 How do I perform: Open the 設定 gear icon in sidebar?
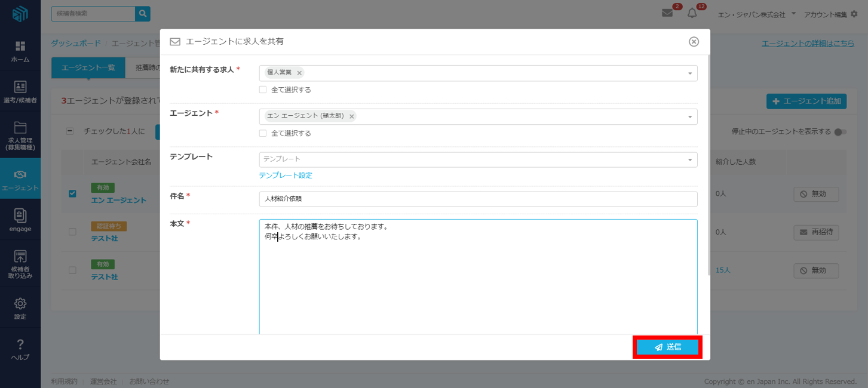point(20,303)
